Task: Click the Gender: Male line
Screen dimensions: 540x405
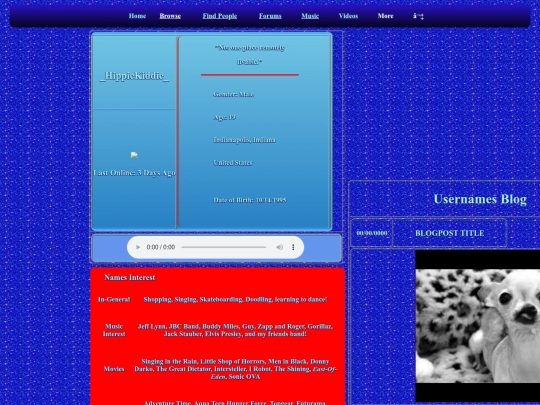Action: pos(233,94)
